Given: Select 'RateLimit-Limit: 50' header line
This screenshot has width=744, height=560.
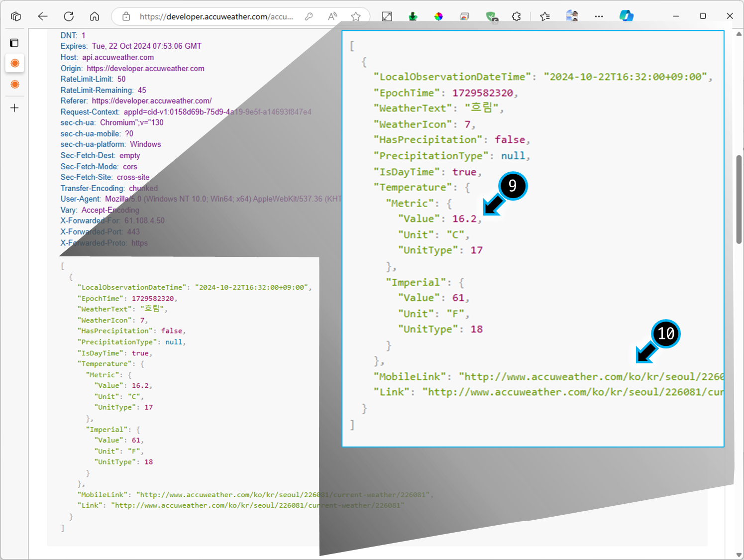Looking at the screenshot, I should 93,79.
